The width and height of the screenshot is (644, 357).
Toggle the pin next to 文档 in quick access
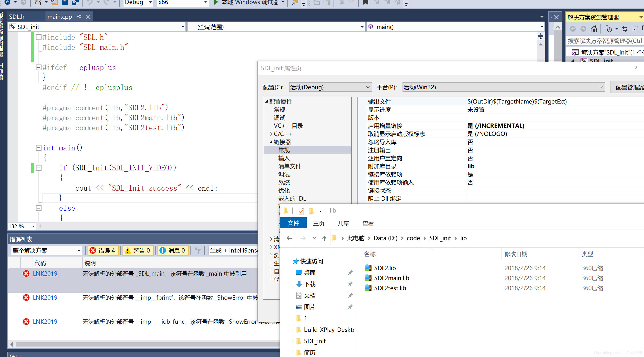[x=350, y=295]
